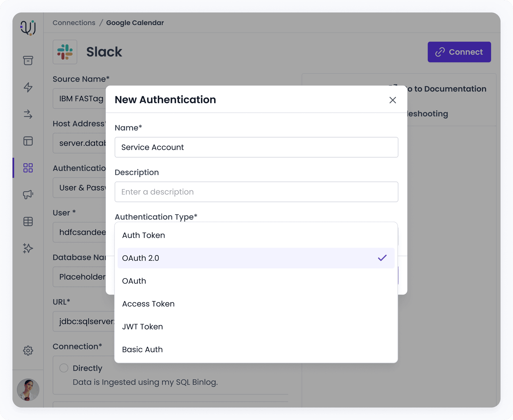
Task: Select the lightning bolt sidebar icon
Action: [x=28, y=88]
